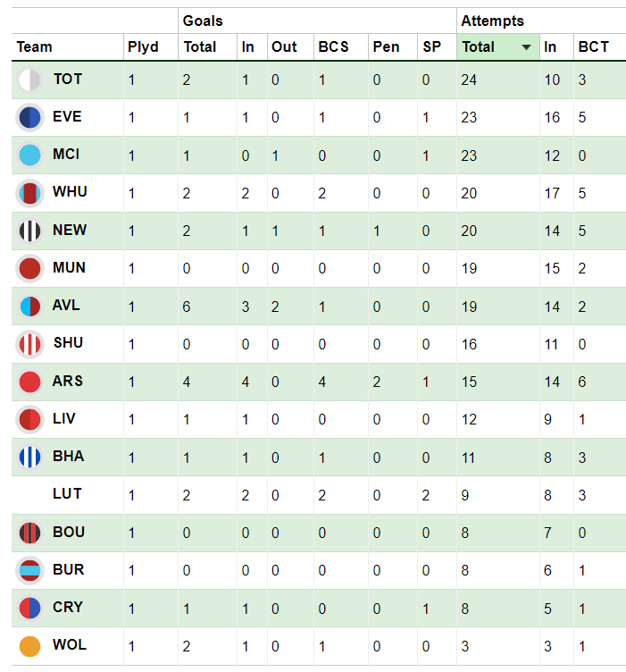Toggle the Attempts Total sort arrow
The width and height of the screenshot is (626, 672).
(526, 47)
